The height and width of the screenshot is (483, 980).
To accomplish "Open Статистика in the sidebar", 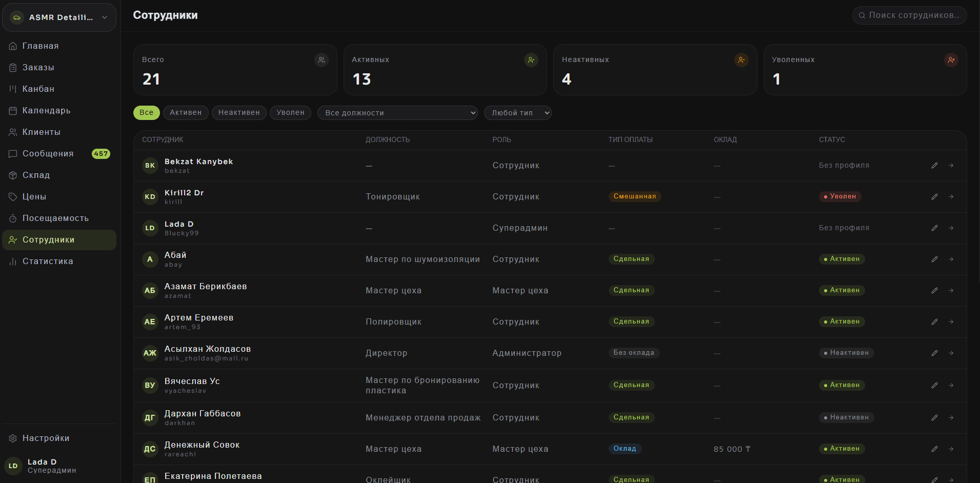I will coord(59,261).
